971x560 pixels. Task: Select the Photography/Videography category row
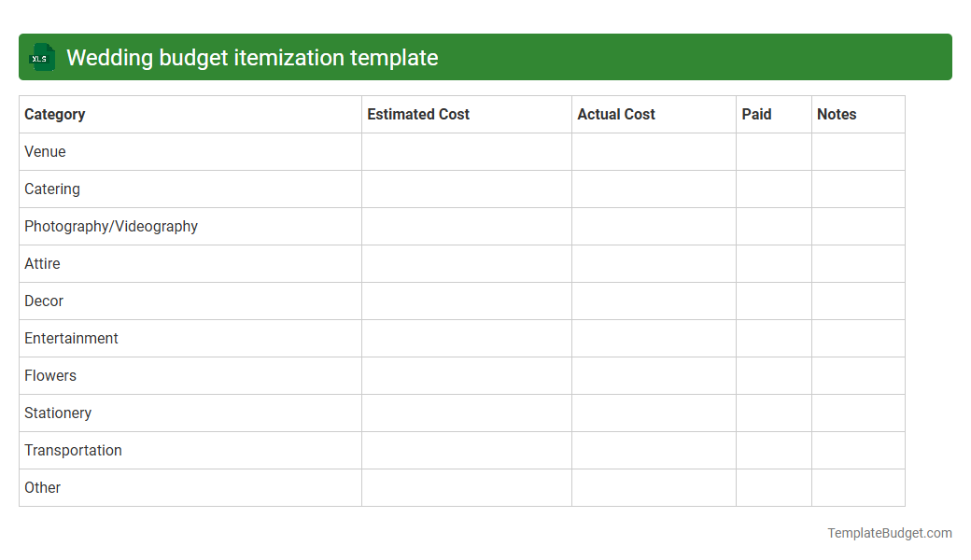pyautogui.click(x=111, y=226)
